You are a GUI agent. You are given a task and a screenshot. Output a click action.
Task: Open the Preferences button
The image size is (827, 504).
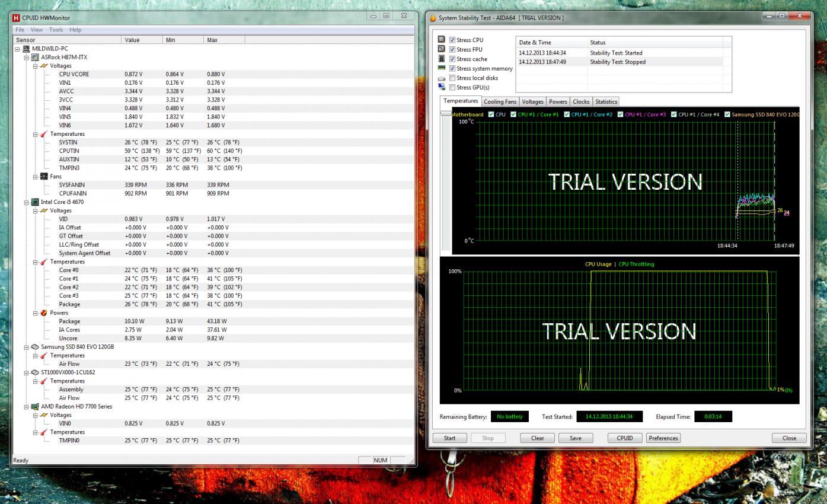pyautogui.click(x=663, y=438)
